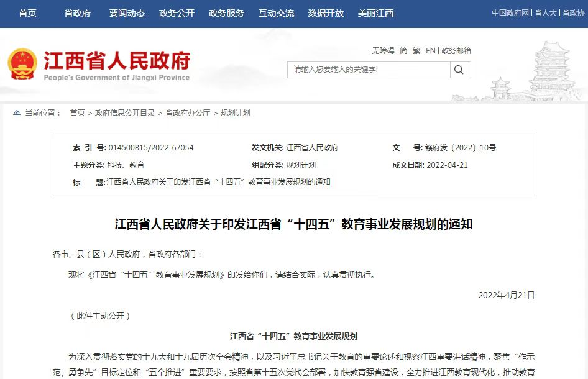Image resolution: width=588 pixels, height=379 pixels.
Task: Open the 政务服务 menu
Action: pyautogui.click(x=226, y=13)
